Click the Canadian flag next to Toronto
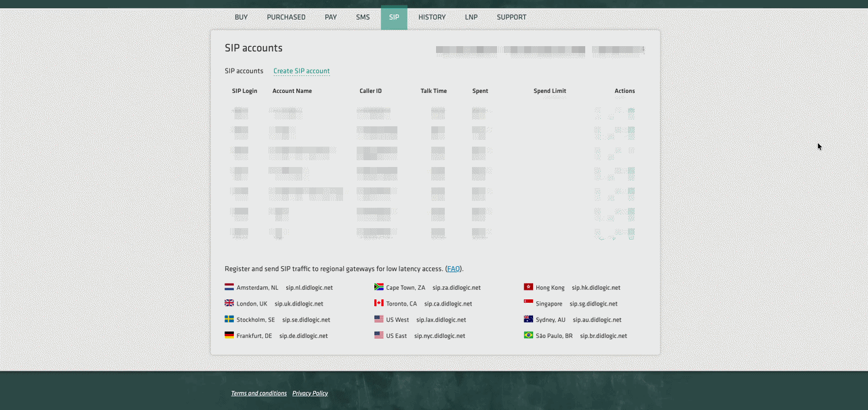868x410 pixels. pyautogui.click(x=379, y=303)
